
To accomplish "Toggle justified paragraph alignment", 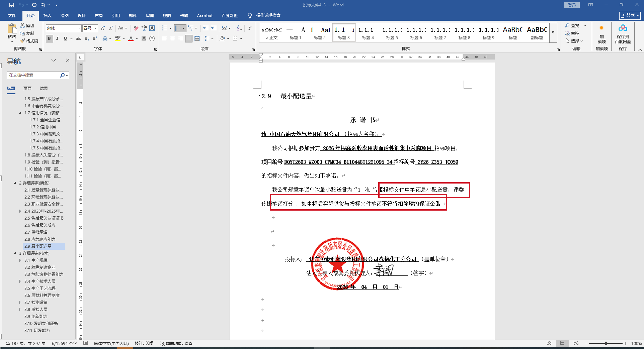I will pos(189,38).
